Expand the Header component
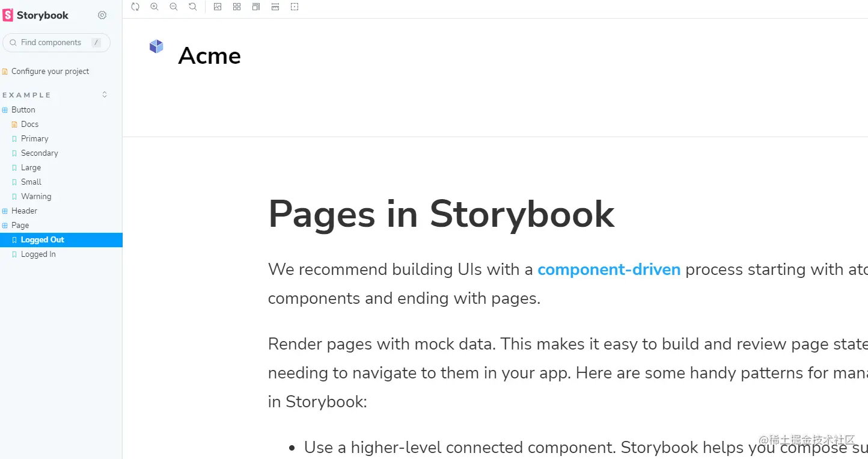The image size is (868, 459). click(24, 211)
